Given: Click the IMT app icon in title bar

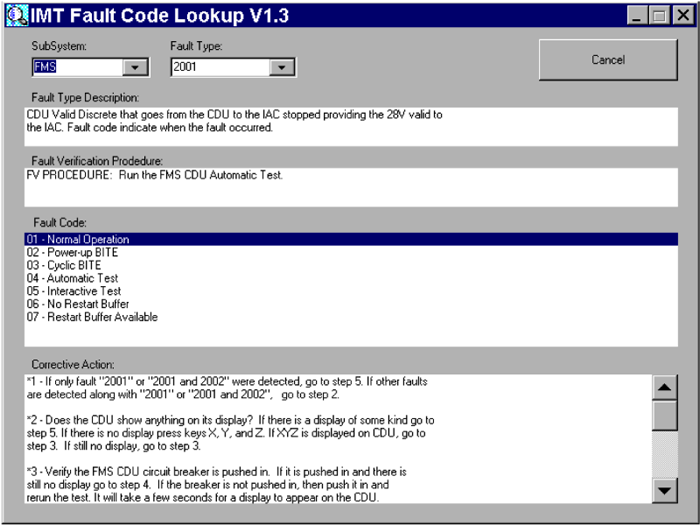Looking at the screenshot, I should [x=13, y=14].
